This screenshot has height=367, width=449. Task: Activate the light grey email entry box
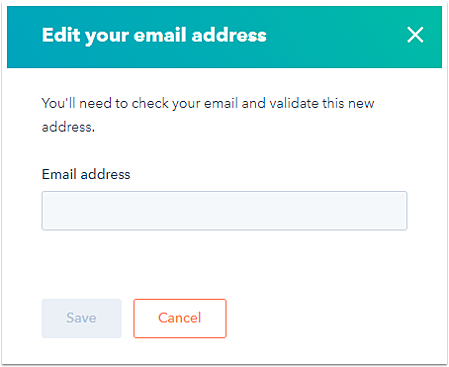point(224,211)
